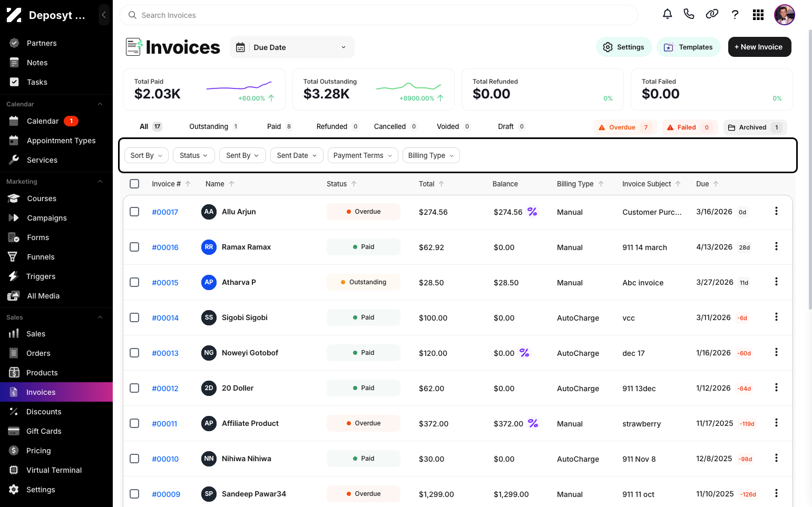The width and height of the screenshot is (812, 507).
Task: Open invoice link #00013
Action: (x=165, y=353)
